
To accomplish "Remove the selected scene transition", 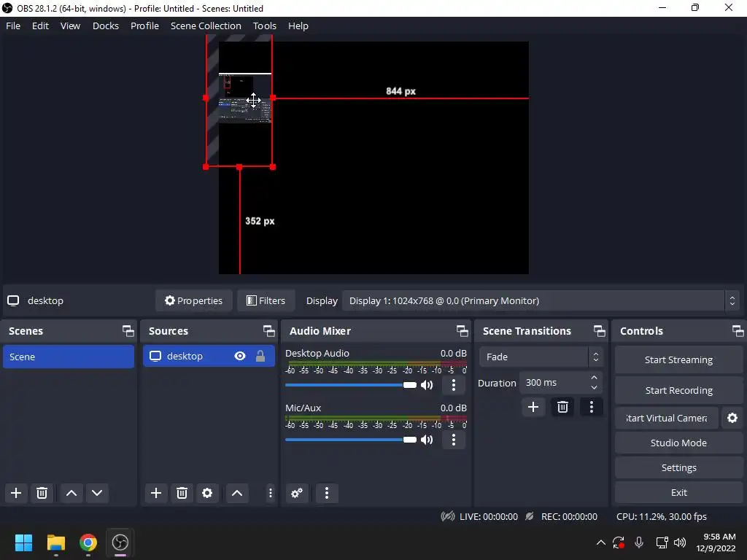I will pos(562,407).
